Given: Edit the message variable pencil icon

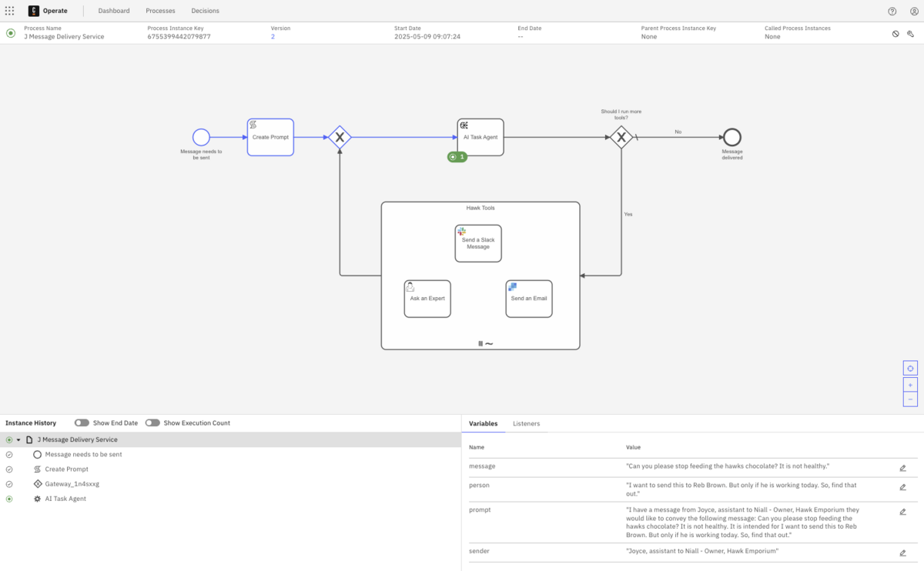Looking at the screenshot, I should [x=902, y=468].
